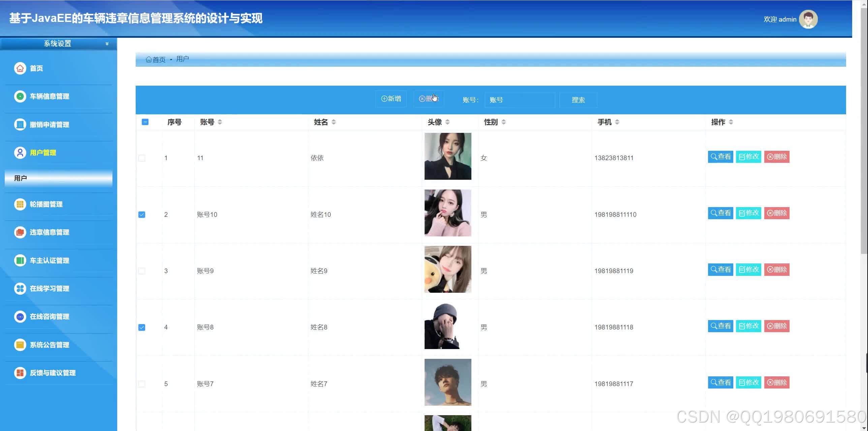Open 车辆信息管理 via its circular icon
Image resolution: width=868 pixels, height=431 pixels.
(20, 96)
